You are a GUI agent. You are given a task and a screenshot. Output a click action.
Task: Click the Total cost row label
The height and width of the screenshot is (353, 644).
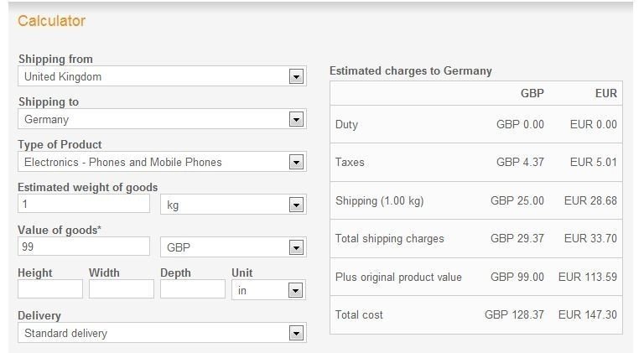pos(359,314)
